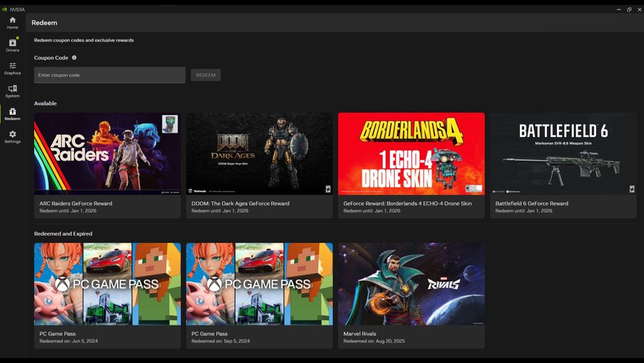Open Borderlands 4 ECHO-4 Drone Skin reward

pos(411,154)
